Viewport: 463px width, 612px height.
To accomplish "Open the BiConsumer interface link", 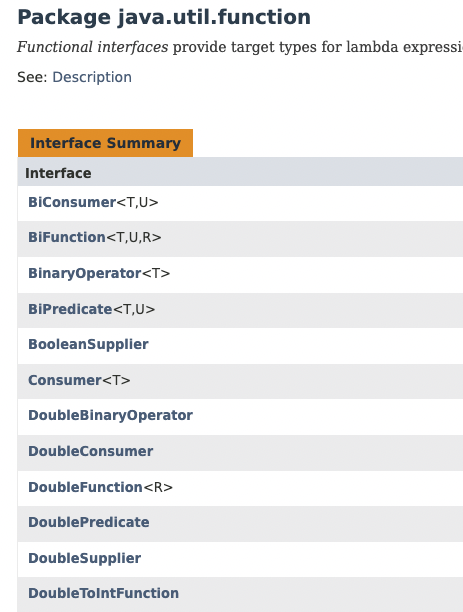I will (72, 202).
